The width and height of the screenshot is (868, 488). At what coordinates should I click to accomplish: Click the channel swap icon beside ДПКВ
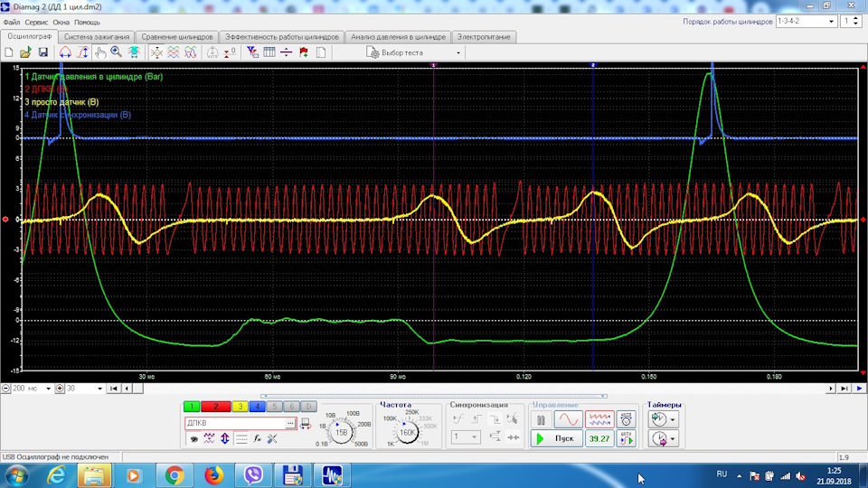pos(306,424)
